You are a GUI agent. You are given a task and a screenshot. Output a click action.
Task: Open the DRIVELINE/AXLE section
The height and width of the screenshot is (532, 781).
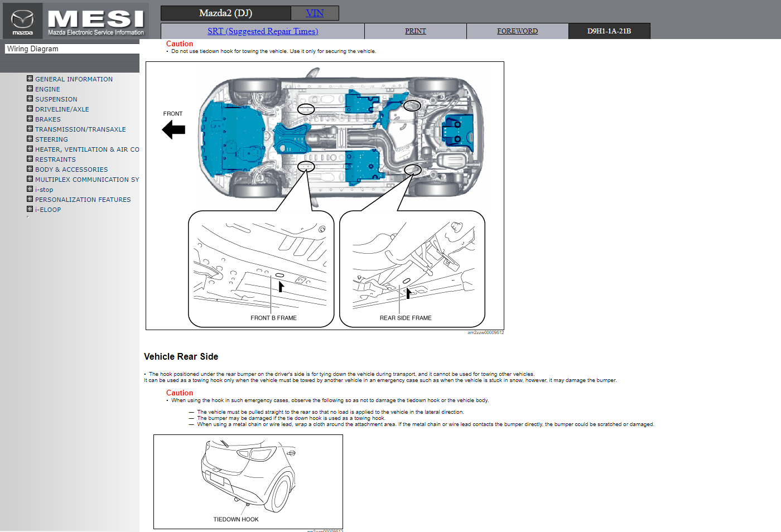62,109
